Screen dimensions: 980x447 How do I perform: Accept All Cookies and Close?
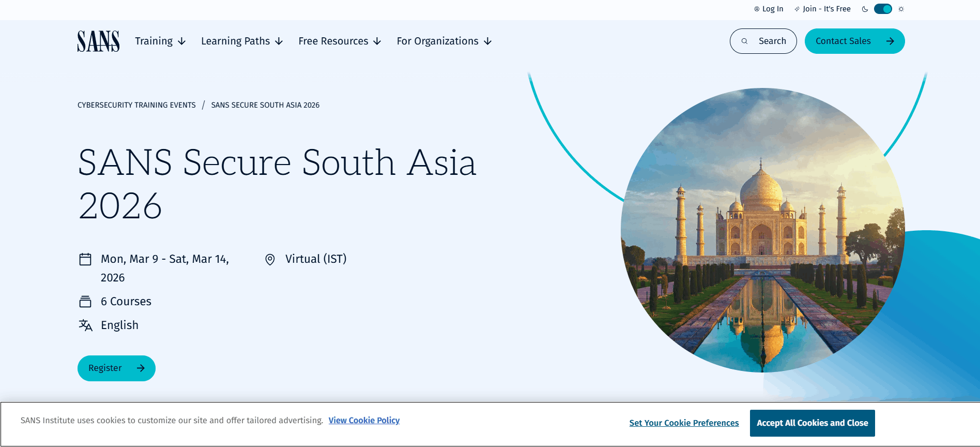tap(812, 423)
